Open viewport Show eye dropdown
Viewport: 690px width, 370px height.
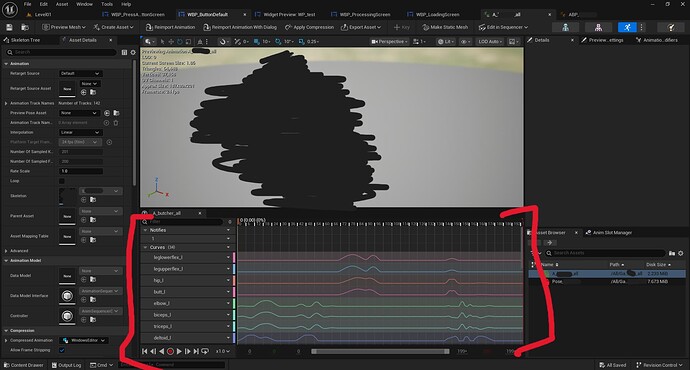tap(465, 42)
